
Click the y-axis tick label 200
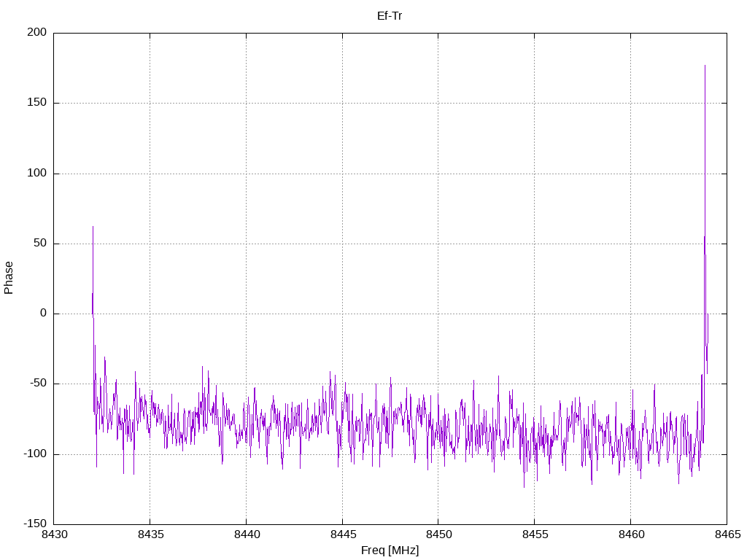[x=37, y=32]
